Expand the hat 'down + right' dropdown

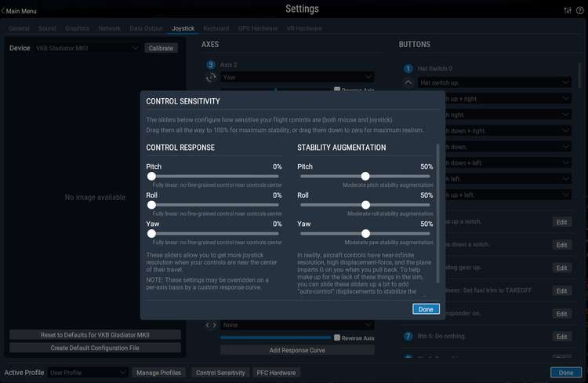508,130
